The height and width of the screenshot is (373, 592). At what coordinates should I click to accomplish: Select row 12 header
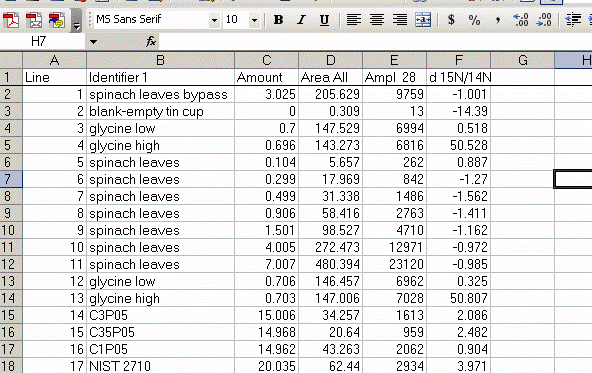pyautogui.click(x=11, y=264)
